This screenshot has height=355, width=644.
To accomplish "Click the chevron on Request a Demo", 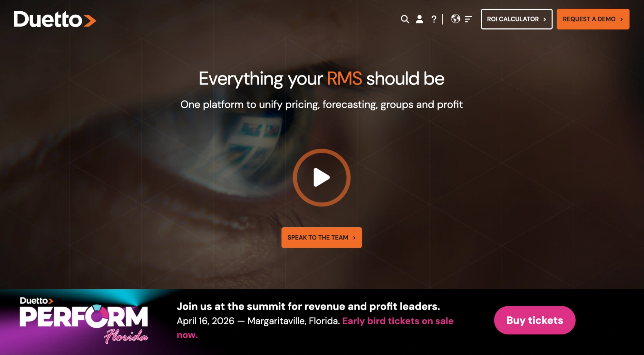I will point(622,19).
